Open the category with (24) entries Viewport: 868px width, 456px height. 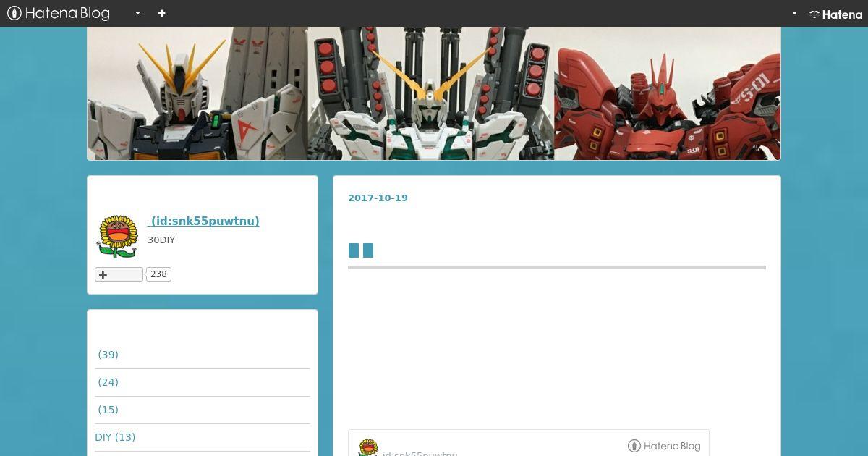tap(108, 382)
